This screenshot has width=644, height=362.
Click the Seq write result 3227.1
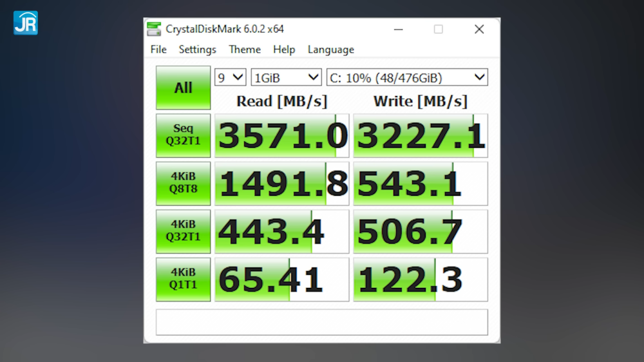coord(421,136)
